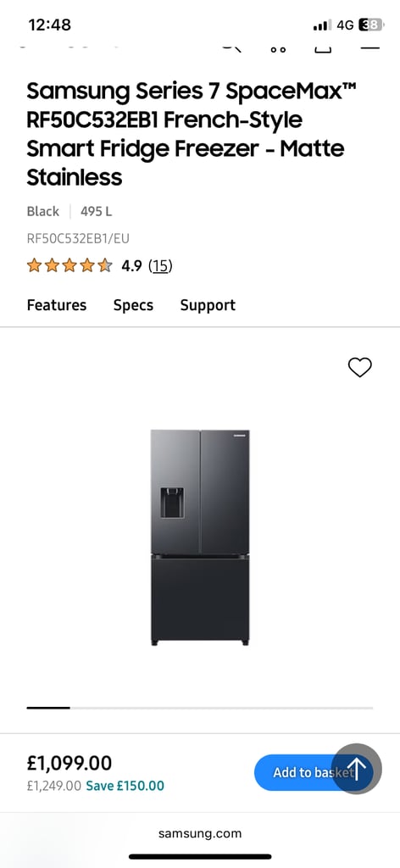Add the fridge to wishlist with heart icon
Image resolution: width=400 pixels, height=868 pixels.
point(359,368)
